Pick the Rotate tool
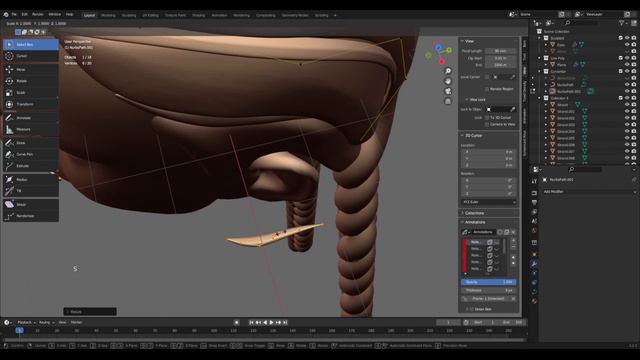 (x=31, y=81)
